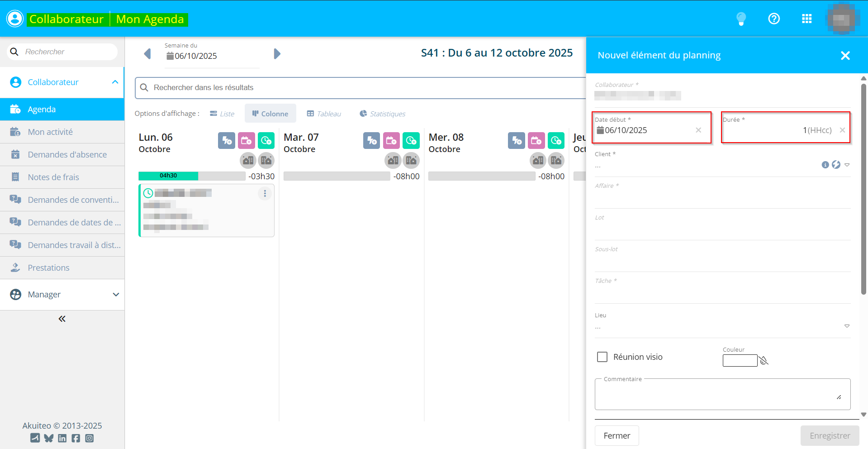Screen dimensions: 868x449
Task: Open the Lieu dropdown
Action: pos(847,326)
